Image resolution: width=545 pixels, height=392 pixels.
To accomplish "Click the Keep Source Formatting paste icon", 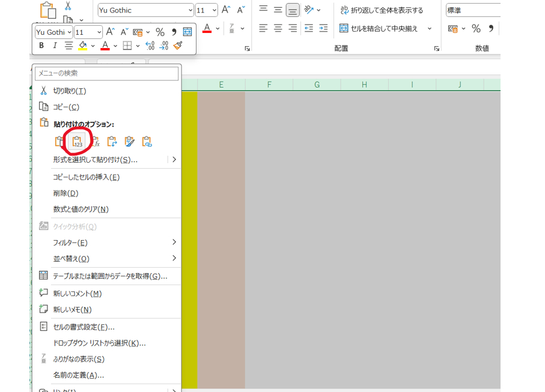I will coord(59,141).
